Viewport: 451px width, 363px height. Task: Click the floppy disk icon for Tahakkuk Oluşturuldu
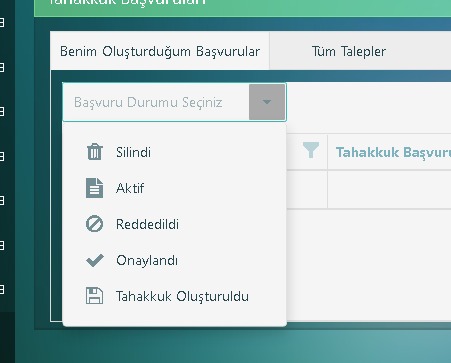tap(95, 296)
